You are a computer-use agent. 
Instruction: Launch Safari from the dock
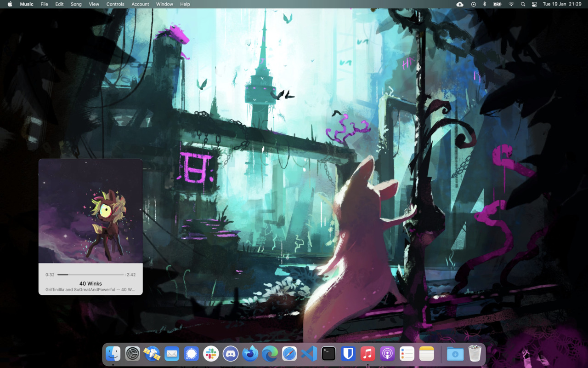[289, 354]
